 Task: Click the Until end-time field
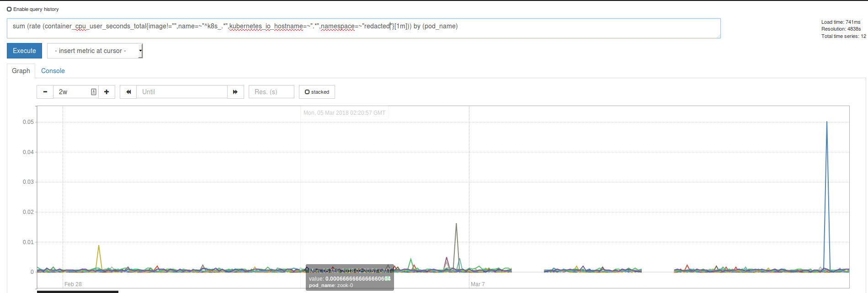pyautogui.click(x=182, y=92)
